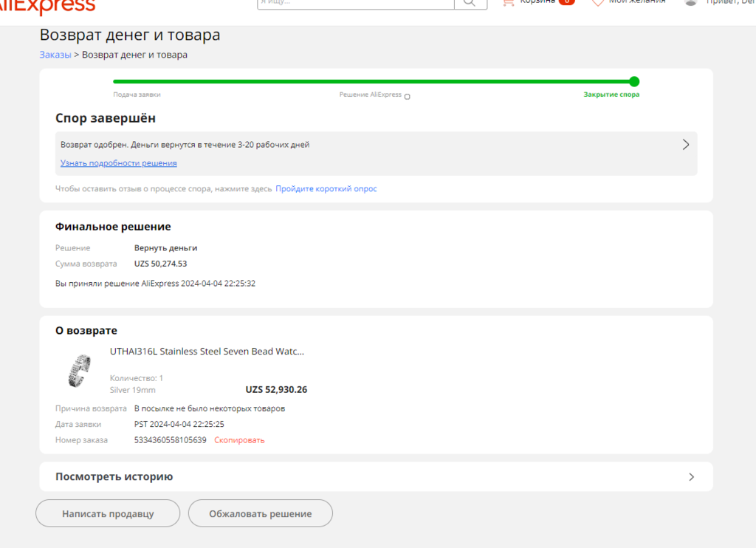The height and width of the screenshot is (548, 756).
Task: Open Узнать подробности решения link
Action: [x=118, y=163]
